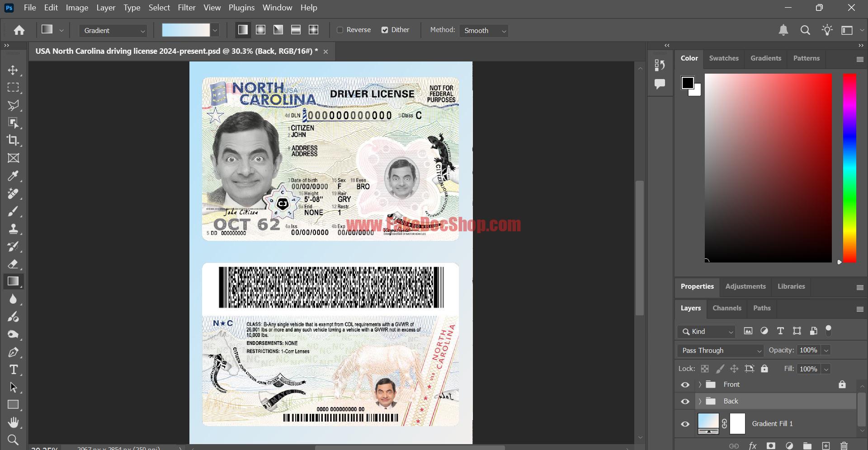Open the Plugins menu
This screenshot has width=868, height=450.
pyautogui.click(x=241, y=8)
